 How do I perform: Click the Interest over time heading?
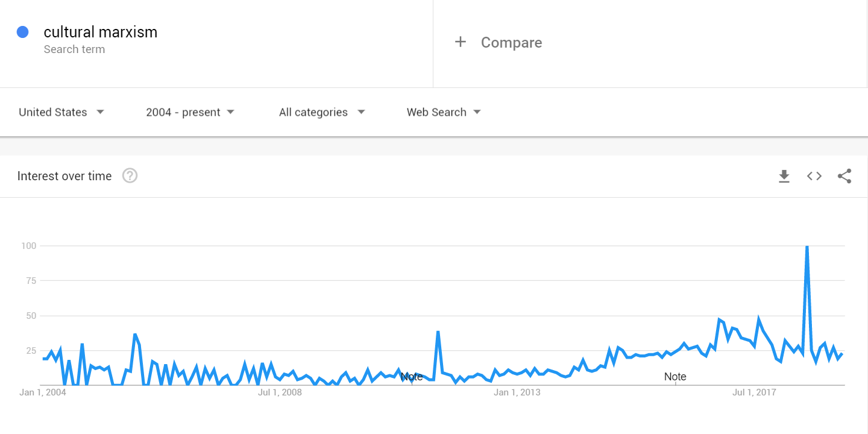pos(64,176)
